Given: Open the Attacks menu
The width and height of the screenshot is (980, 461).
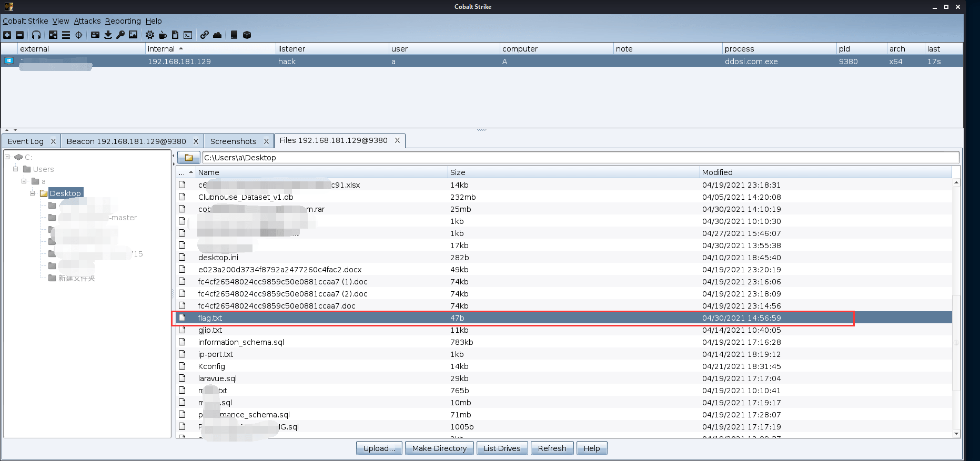Looking at the screenshot, I should coord(87,21).
